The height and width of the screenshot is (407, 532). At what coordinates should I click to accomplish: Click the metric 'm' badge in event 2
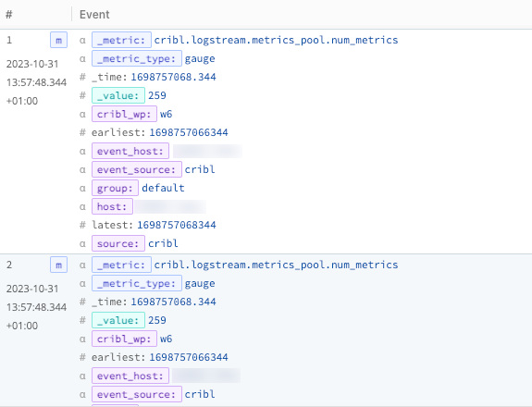pyautogui.click(x=58, y=265)
